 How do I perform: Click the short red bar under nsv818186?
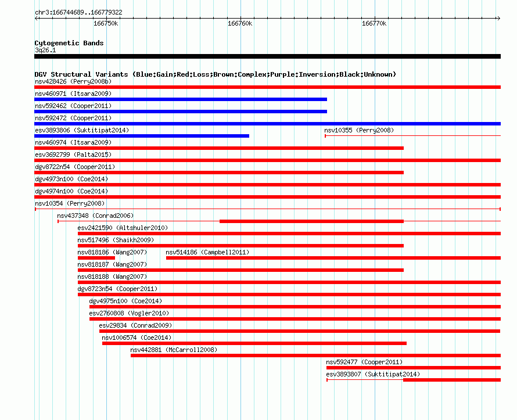point(96,258)
